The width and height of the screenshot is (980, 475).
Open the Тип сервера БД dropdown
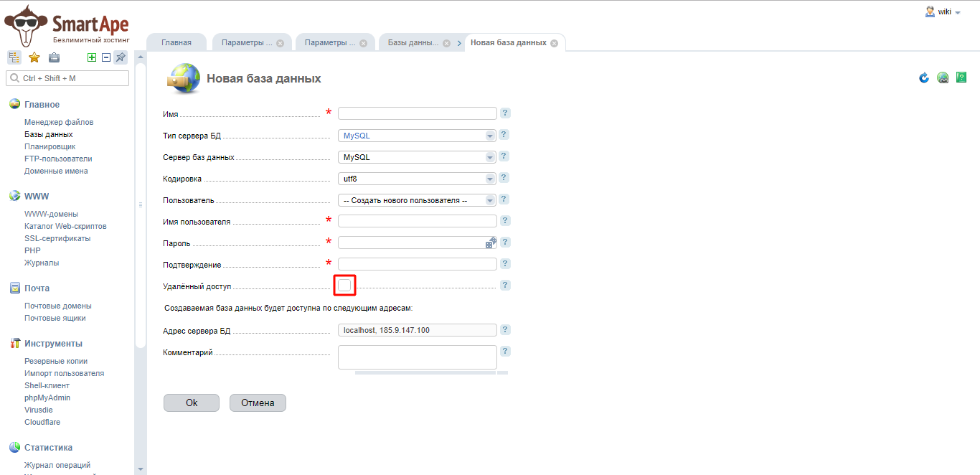(x=417, y=136)
